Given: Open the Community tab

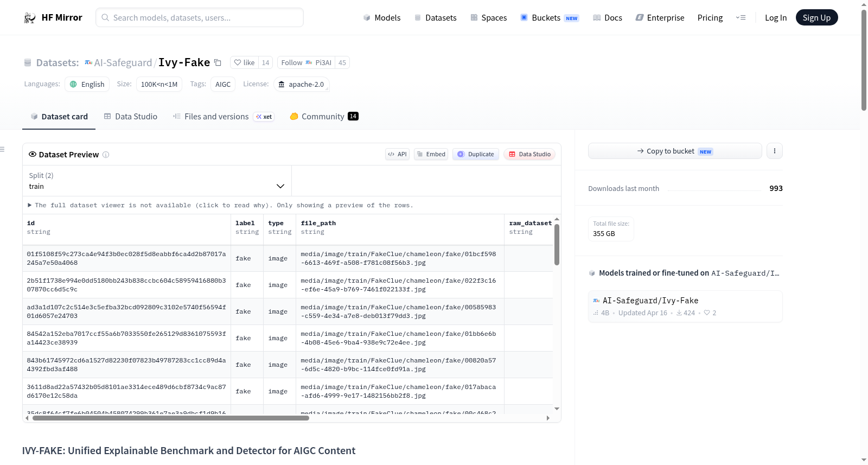Looking at the screenshot, I should point(324,116).
